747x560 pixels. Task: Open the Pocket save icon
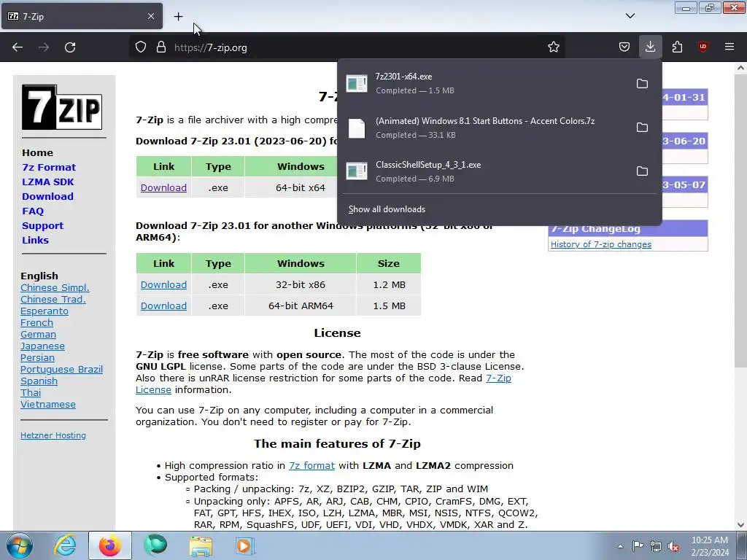pyautogui.click(x=624, y=47)
